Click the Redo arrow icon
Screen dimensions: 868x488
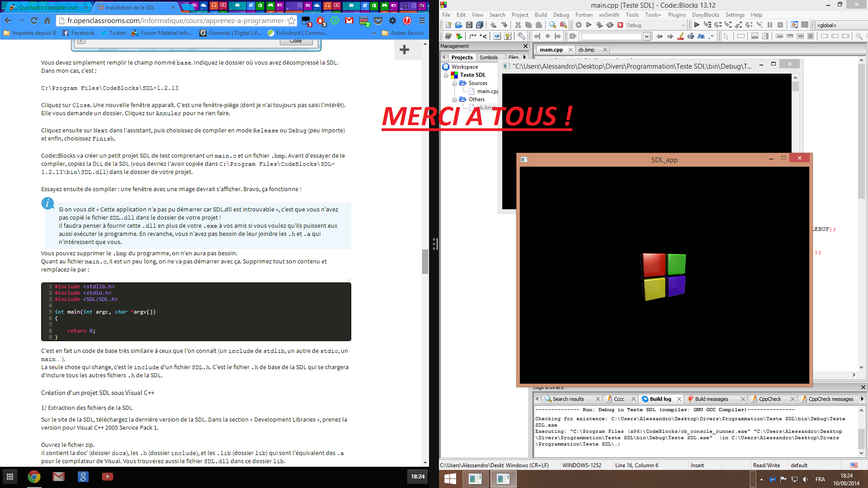tap(504, 25)
